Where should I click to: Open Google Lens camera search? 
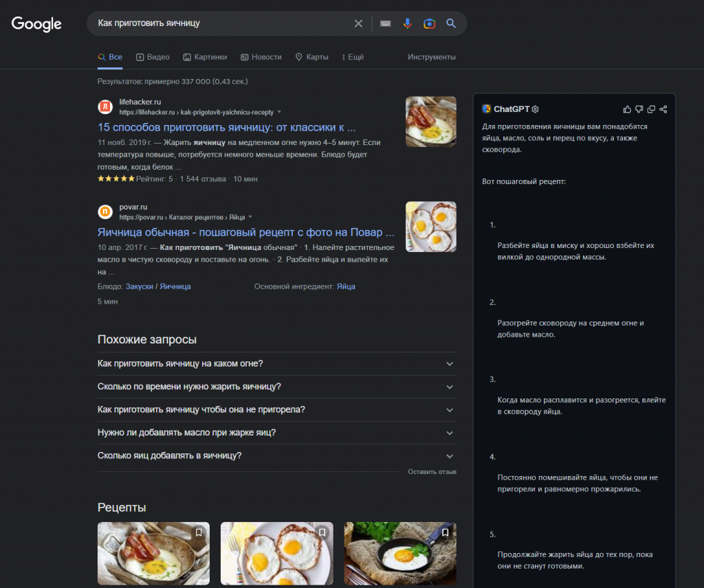point(429,23)
